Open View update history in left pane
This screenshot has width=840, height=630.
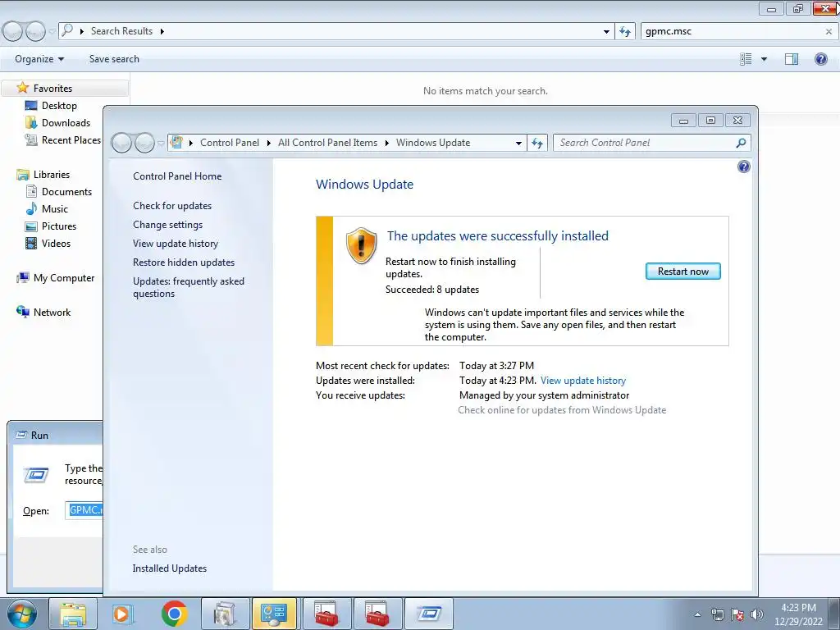[x=176, y=243]
